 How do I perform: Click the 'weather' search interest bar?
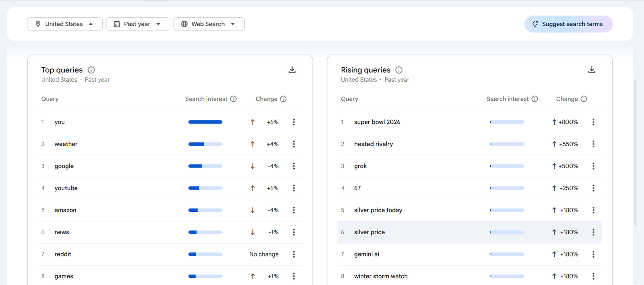pyautogui.click(x=205, y=144)
